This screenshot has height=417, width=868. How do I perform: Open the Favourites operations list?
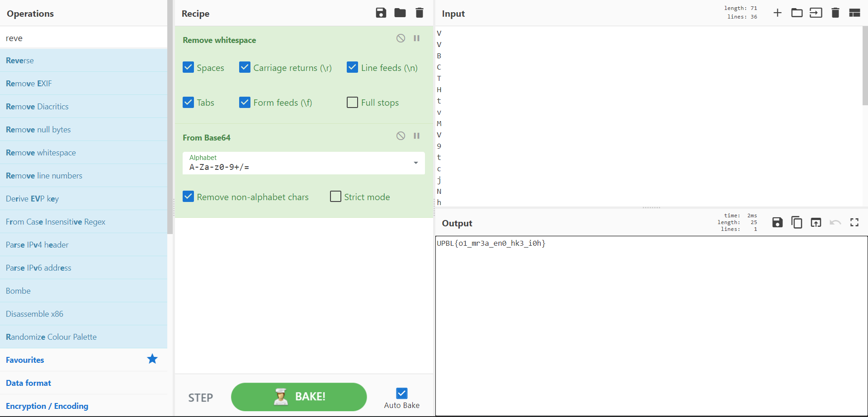click(25, 360)
